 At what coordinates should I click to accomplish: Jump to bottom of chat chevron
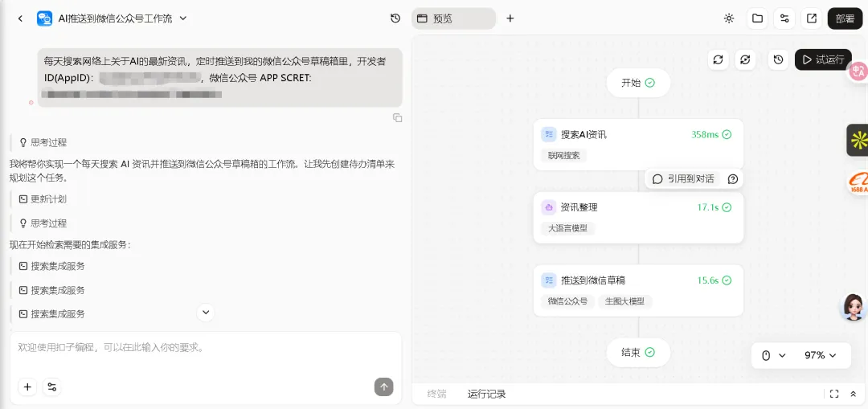click(206, 313)
